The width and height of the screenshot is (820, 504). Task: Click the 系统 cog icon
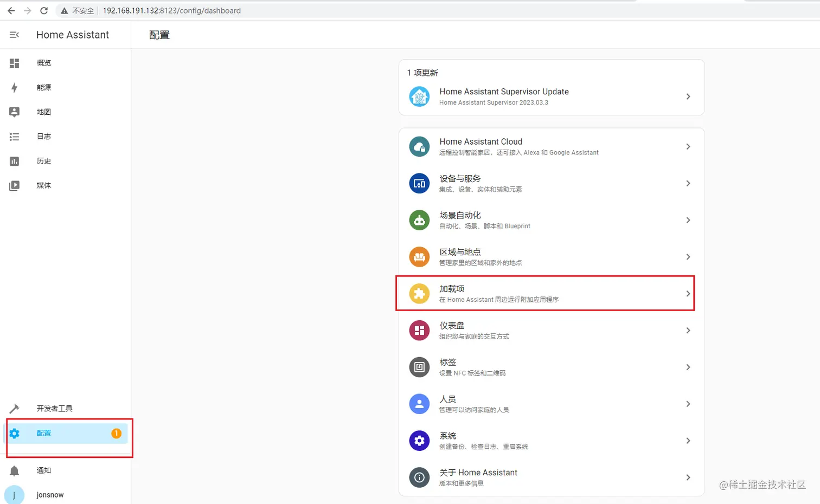click(419, 441)
